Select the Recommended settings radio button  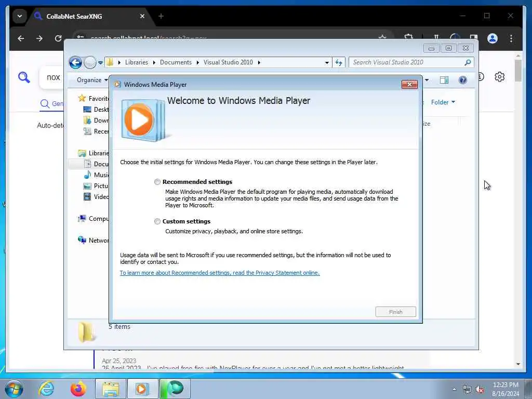point(157,182)
